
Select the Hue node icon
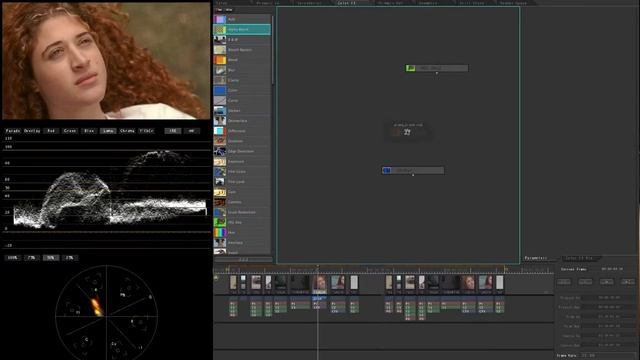coord(220,232)
